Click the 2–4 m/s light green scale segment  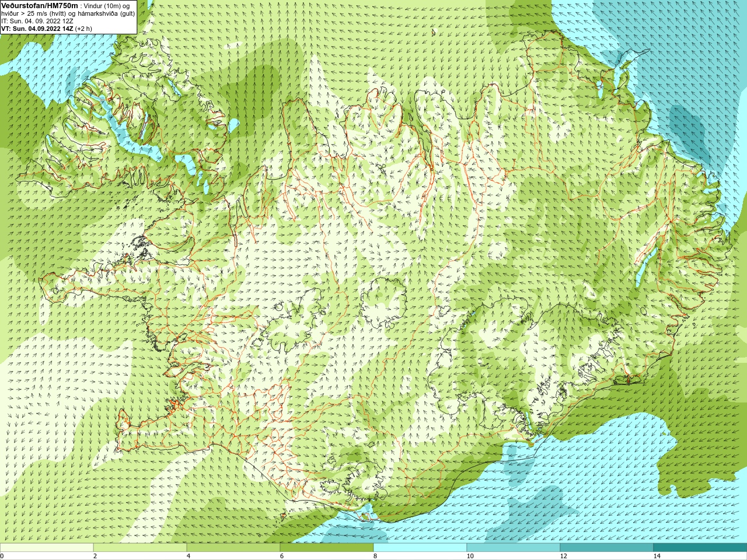click(x=140, y=547)
